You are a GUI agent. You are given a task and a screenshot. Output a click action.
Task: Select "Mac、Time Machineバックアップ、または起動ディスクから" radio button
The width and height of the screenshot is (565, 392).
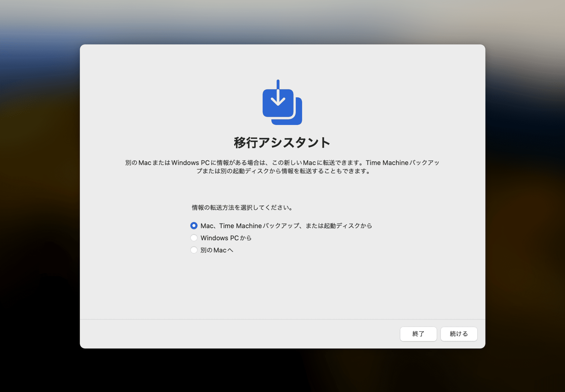coord(194,226)
